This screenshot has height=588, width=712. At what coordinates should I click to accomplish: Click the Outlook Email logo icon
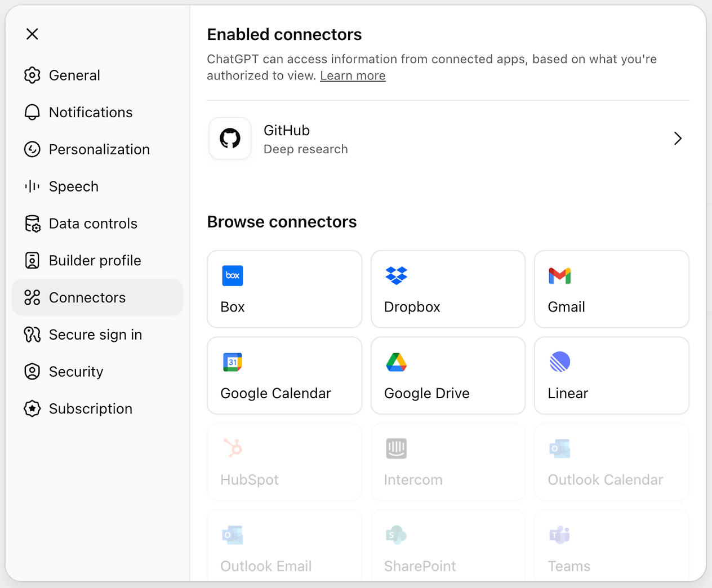click(x=233, y=535)
